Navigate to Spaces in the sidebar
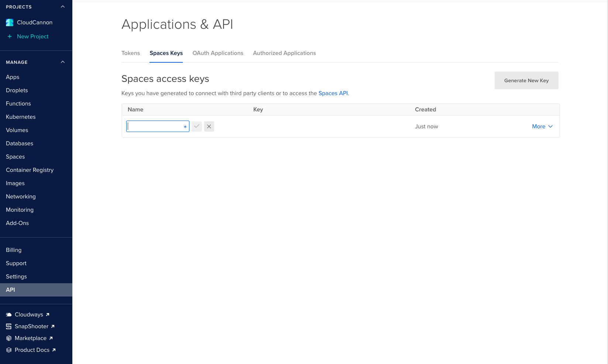Image resolution: width=608 pixels, height=364 pixels. (15, 156)
